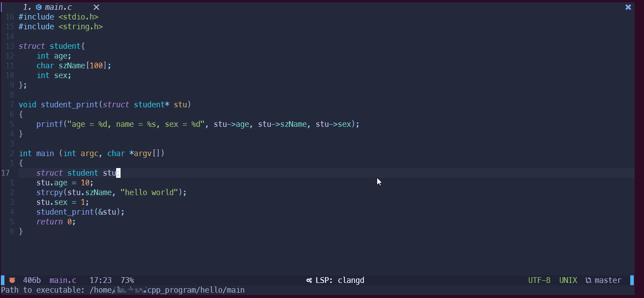
Task: Place cursor on #include <string.h> line
Action: click(x=61, y=27)
